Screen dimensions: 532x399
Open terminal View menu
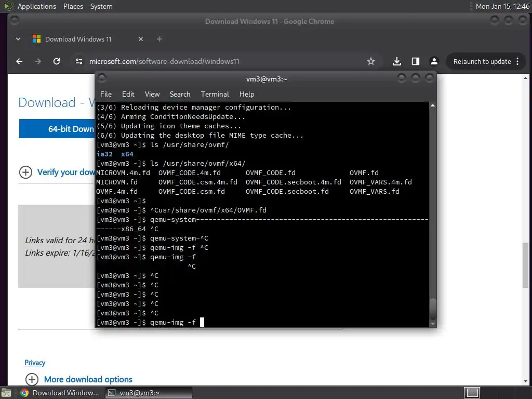(x=152, y=95)
